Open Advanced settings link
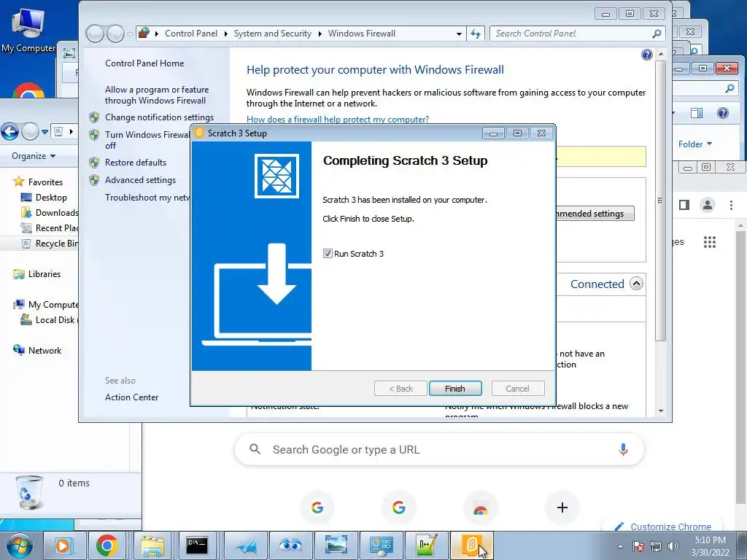This screenshot has width=747, height=560. 141,180
